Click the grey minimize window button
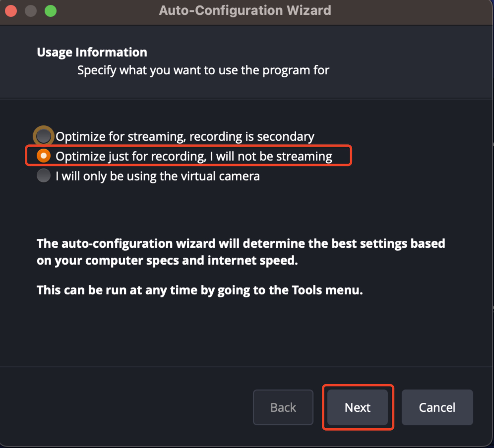The width and height of the screenshot is (494, 448). click(31, 10)
